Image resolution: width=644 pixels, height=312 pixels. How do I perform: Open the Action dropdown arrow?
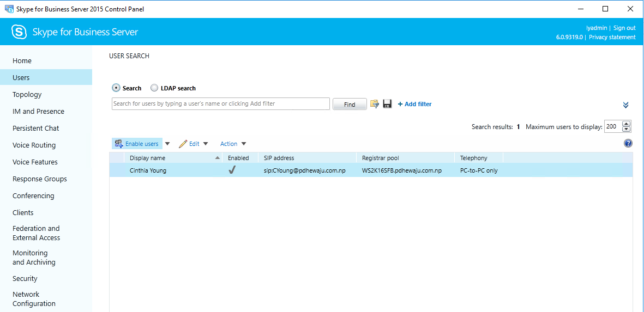[244, 144]
